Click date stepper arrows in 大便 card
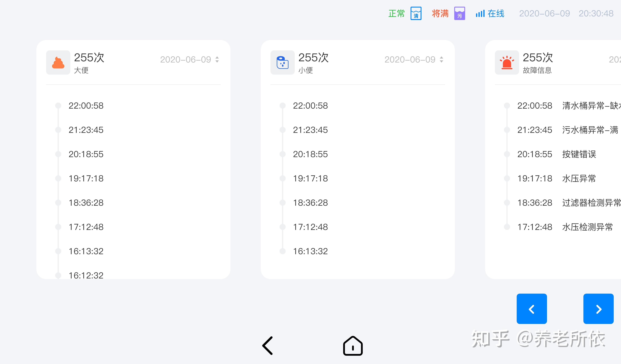Image resolution: width=621 pixels, height=364 pixels. click(x=217, y=60)
